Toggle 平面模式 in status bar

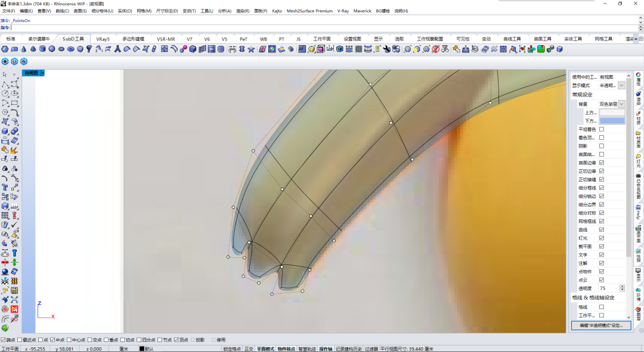[x=265, y=348]
